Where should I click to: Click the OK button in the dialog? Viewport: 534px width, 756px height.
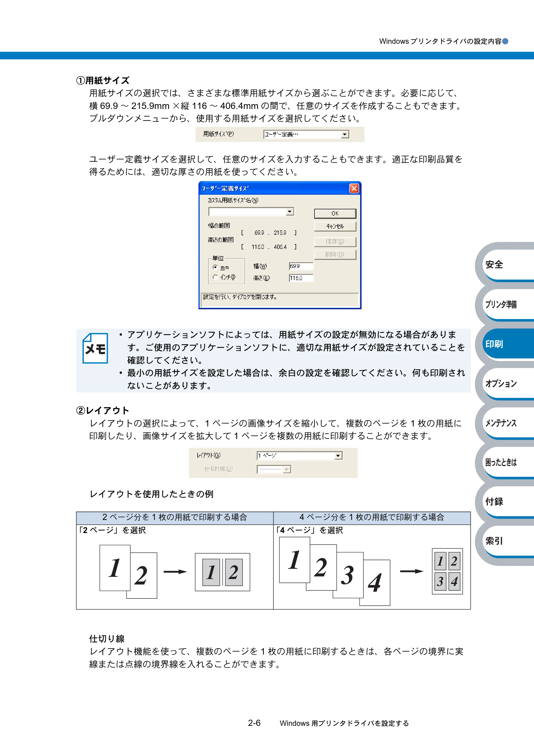335,213
